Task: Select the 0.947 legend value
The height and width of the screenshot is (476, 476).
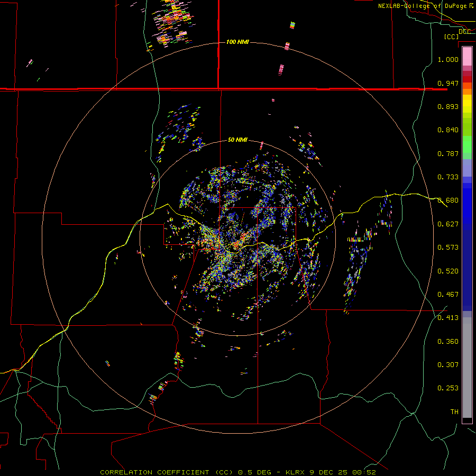Action: click(448, 83)
